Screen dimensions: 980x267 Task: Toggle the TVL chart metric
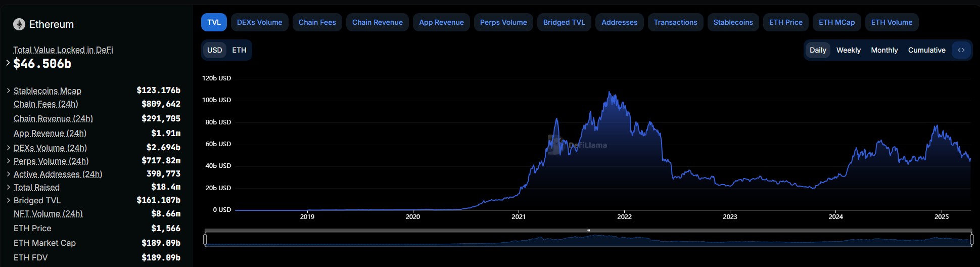(214, 22)
